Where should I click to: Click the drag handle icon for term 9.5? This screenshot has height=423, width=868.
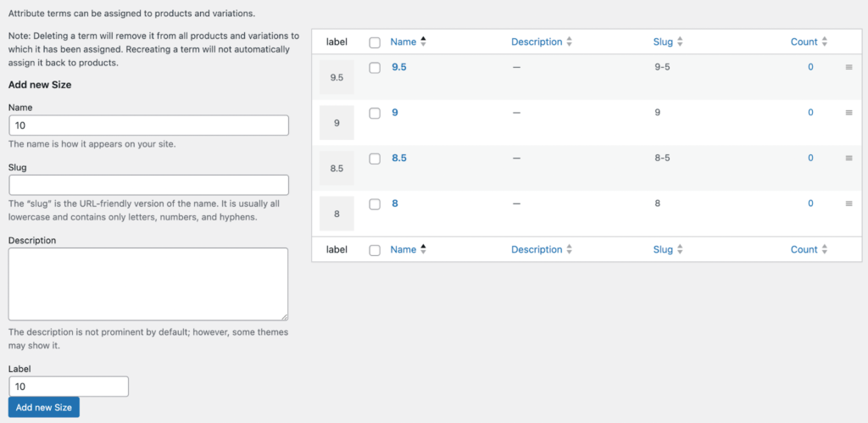point(849,68)
